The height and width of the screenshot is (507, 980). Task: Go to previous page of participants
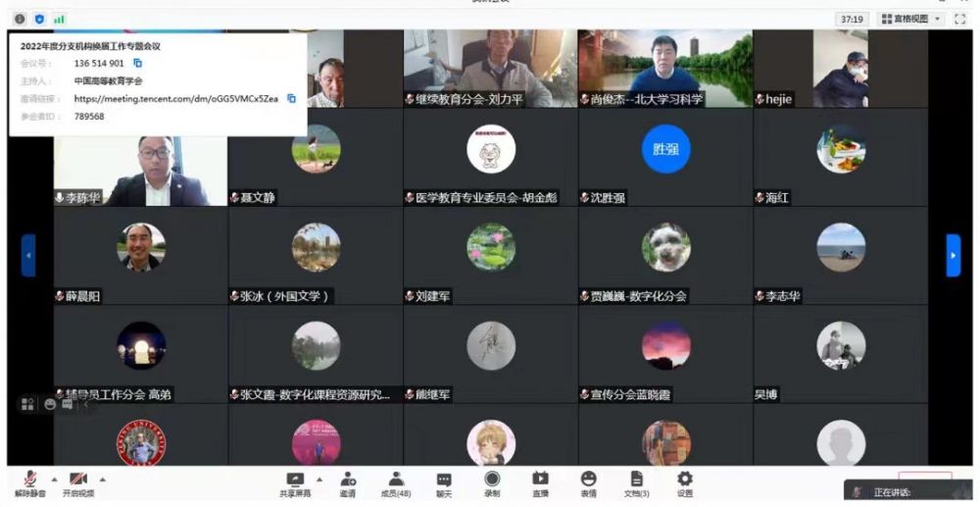coord(28,255)
